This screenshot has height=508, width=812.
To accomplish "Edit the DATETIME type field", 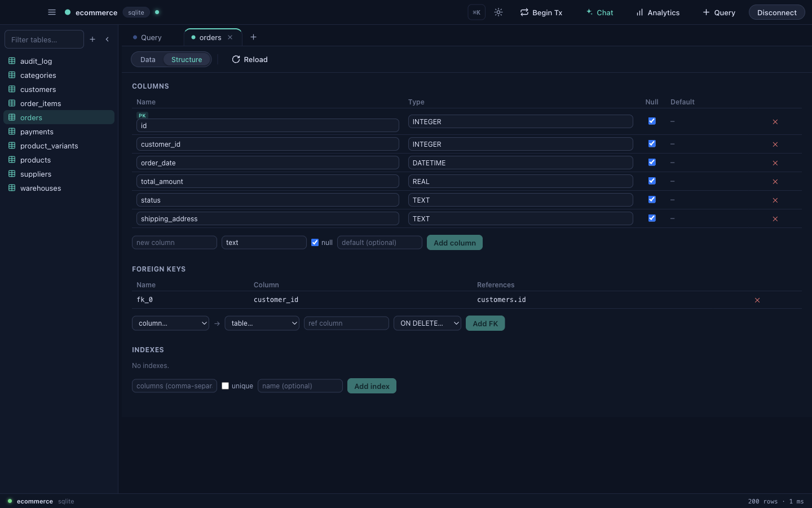I will click(x=520, y=163).
